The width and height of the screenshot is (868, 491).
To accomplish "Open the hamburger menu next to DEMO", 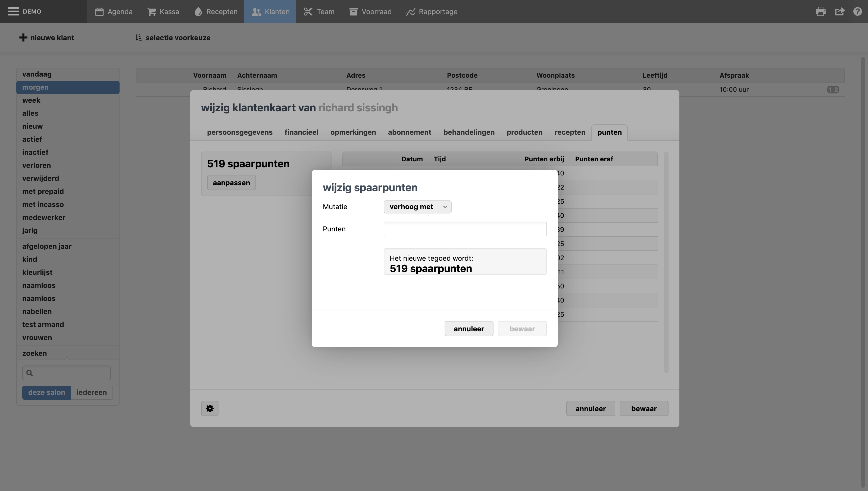I will click(14, 11).
